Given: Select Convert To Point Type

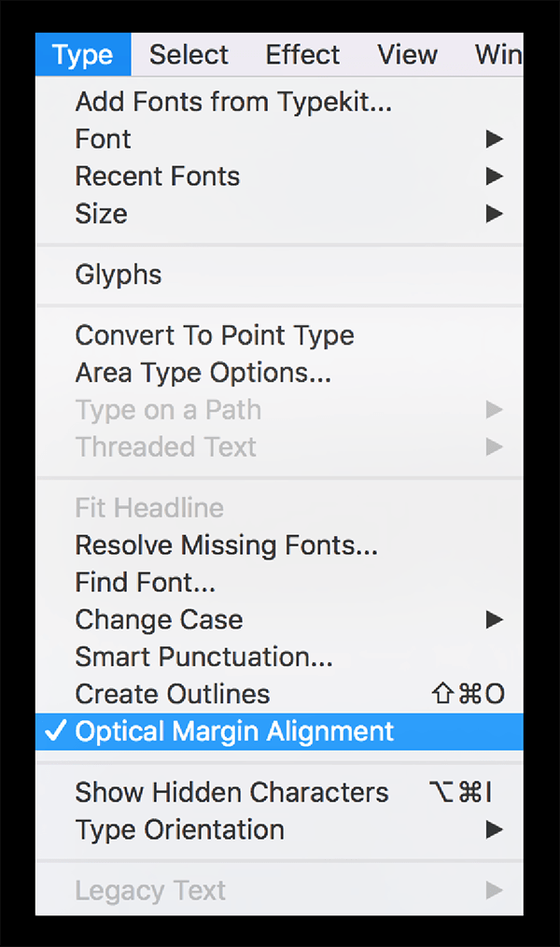Looking at the screenshot, I should click(214, 334).
